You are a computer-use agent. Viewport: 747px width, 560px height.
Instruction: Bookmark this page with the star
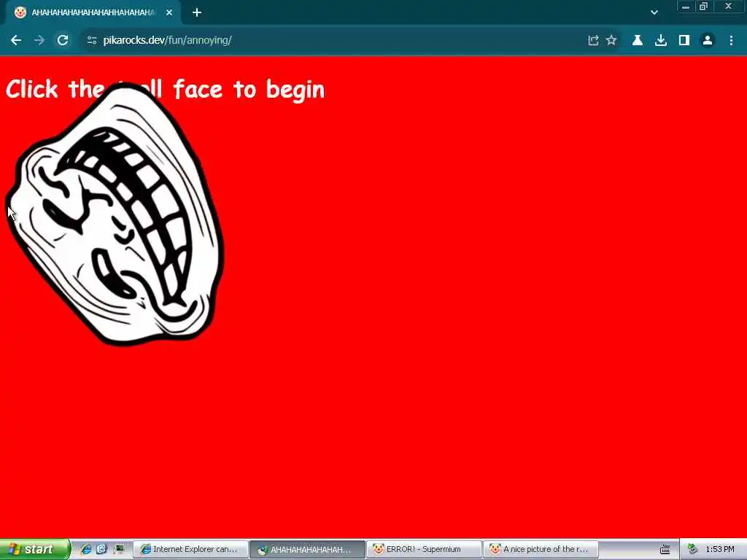pos(611,41)
